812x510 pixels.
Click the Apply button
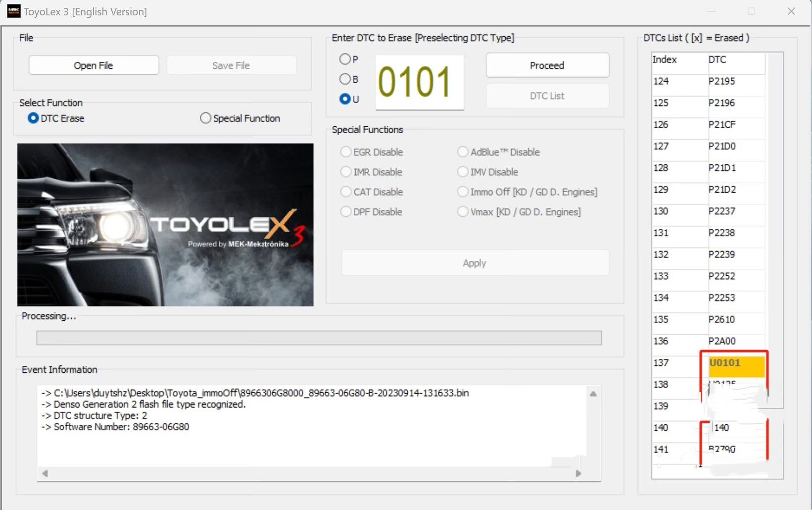(475, 263)
